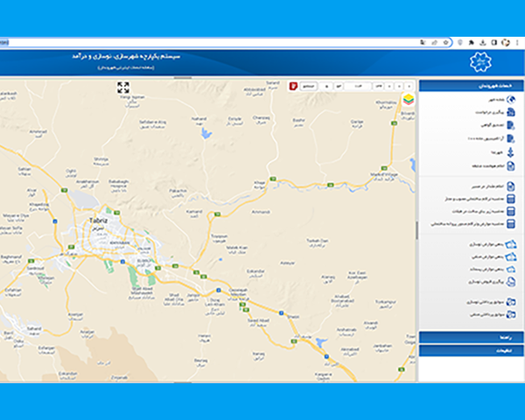525x420 pixels.
Task: Open the city map globe icon (نقشه شهر)
Action: (x=511, y=100)
